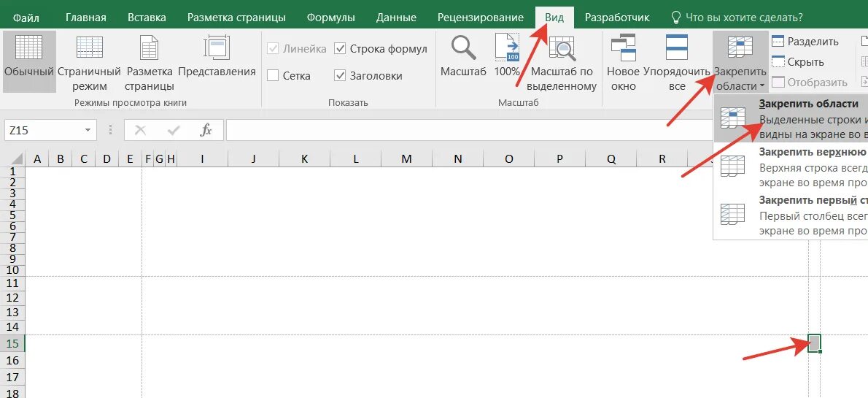Image resolution: width=868 pixels, height=398 pixels.
Task: Choose Закрепить области menu option
Action: click(x=791, y=118)
